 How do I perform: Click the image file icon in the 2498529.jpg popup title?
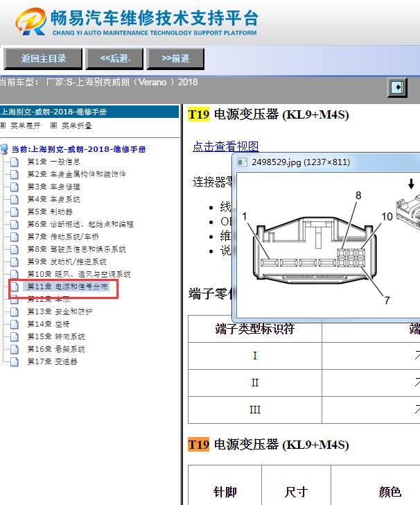(242, 162)
